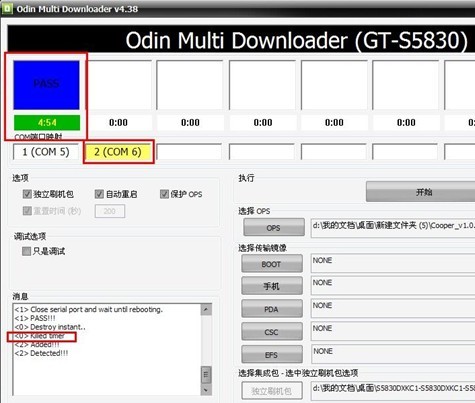Image resolution: width=475 pixels, height=403 pixels.
Task: Click the message log scroll up arrow
Action: (206, 310)
